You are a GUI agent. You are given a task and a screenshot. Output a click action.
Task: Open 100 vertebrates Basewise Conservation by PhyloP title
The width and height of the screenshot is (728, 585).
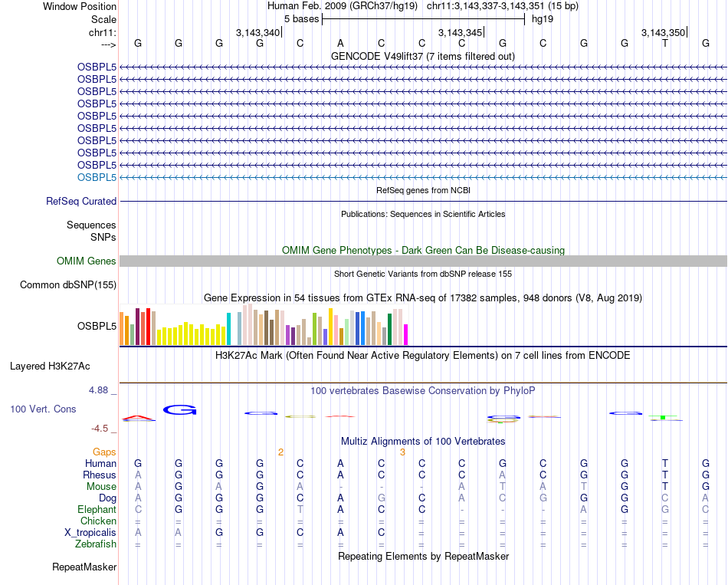pos(423,391)
